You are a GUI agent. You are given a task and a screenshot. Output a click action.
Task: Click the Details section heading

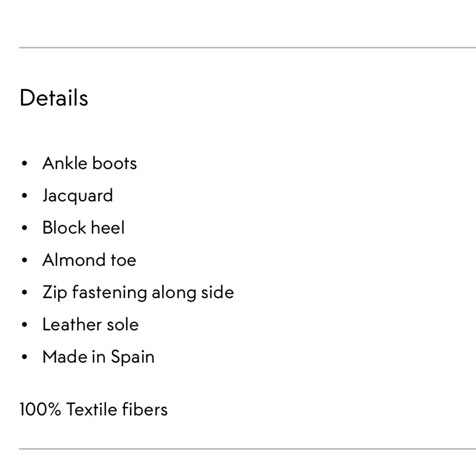(54, 98)
